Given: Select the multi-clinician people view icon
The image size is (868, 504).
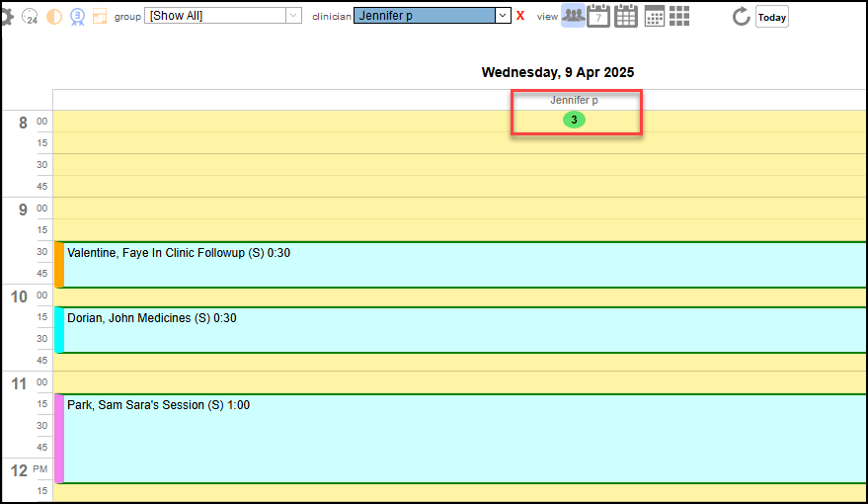Looking at the screenshot, I should pos(573,16).
